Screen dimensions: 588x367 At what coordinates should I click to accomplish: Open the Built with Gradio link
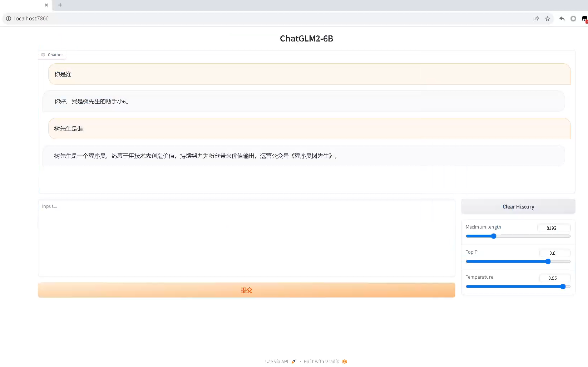[325, 361]
